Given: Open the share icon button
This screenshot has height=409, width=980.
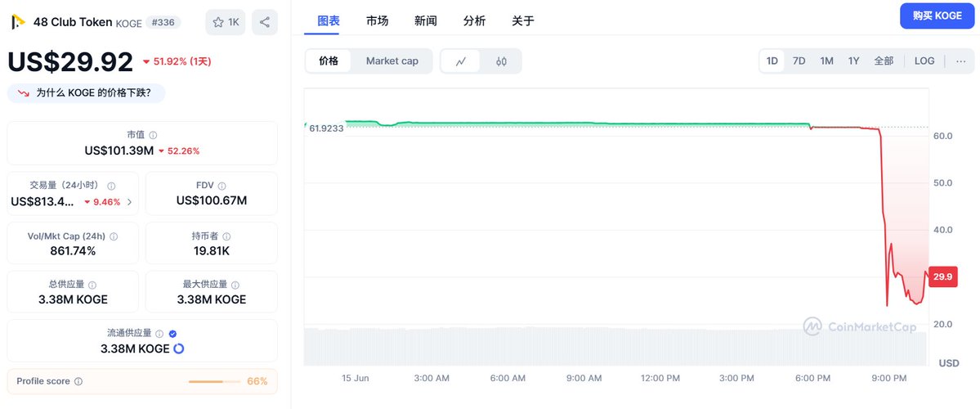Looking at the screenshot, I should tap(265, 23).
